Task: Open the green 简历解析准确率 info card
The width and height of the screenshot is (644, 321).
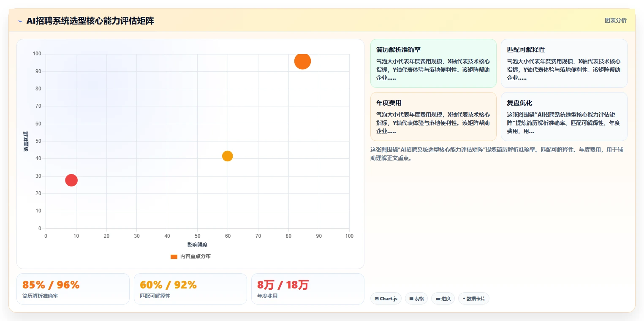Action: (x=433, y=63)
